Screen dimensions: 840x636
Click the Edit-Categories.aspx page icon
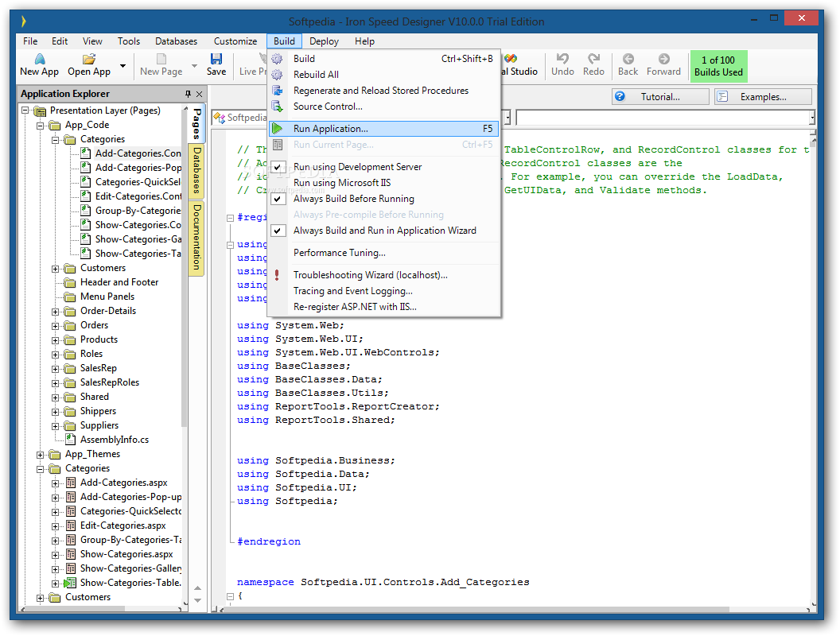tap(71, 525)
